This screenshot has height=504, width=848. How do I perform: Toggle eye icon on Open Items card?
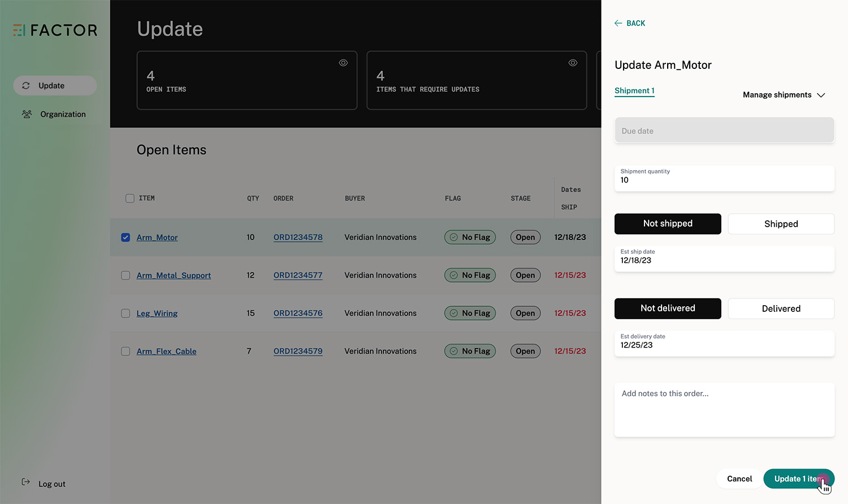[x=343, y=63]
